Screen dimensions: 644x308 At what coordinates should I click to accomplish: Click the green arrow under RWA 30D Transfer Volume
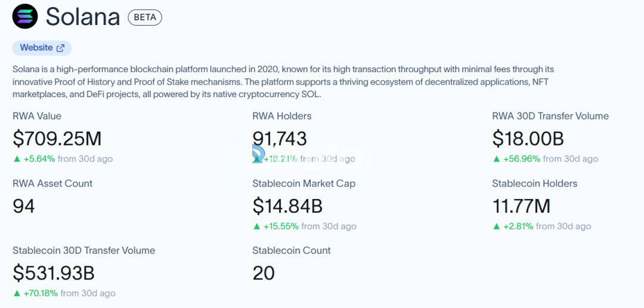pyautogui.click(x=496, y=159)
